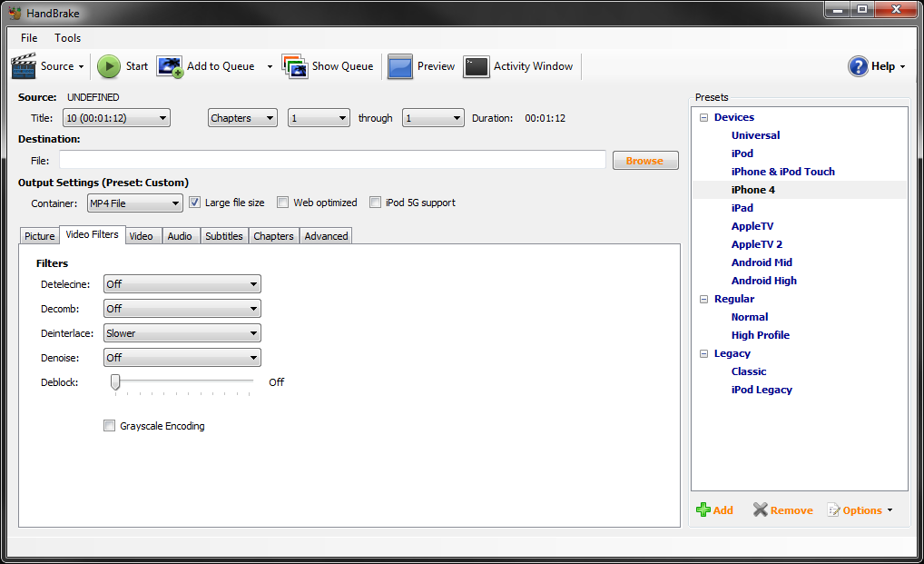Click the Activity Window terminal icon

pos(477,66)
